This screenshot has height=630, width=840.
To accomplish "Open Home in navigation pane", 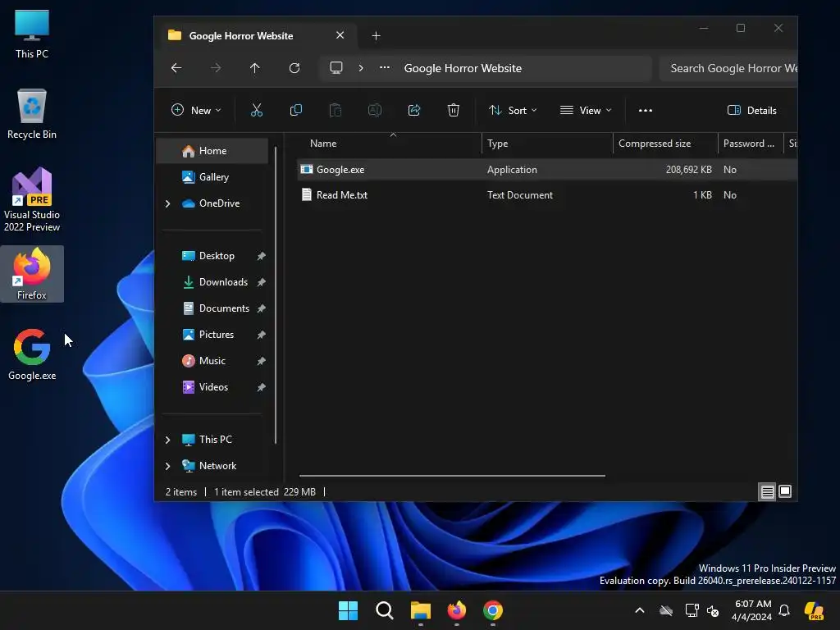I will point(212,151).
